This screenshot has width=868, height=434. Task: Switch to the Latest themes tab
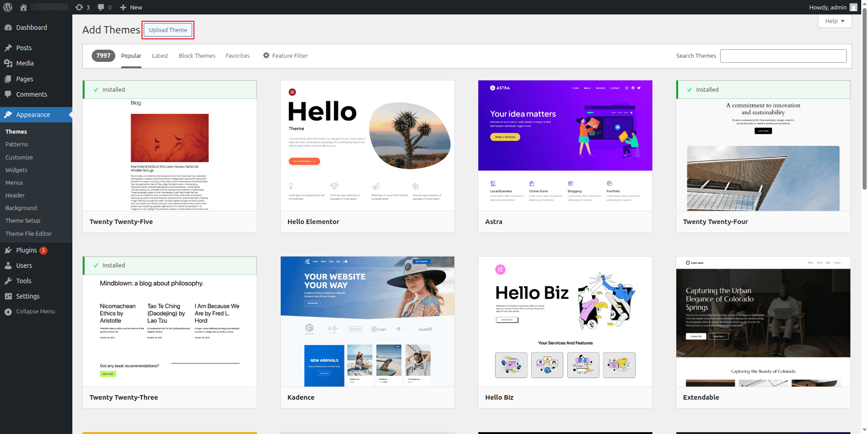point(160,56)
